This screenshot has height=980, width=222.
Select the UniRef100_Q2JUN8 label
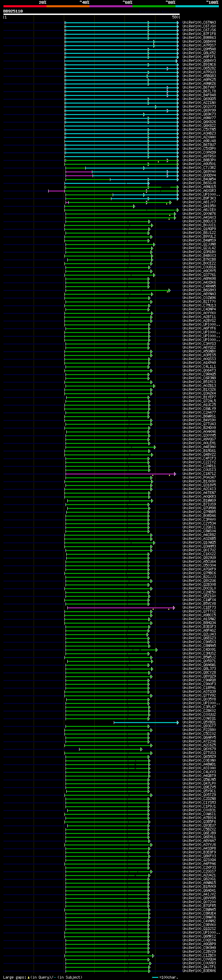coord(199,244)
